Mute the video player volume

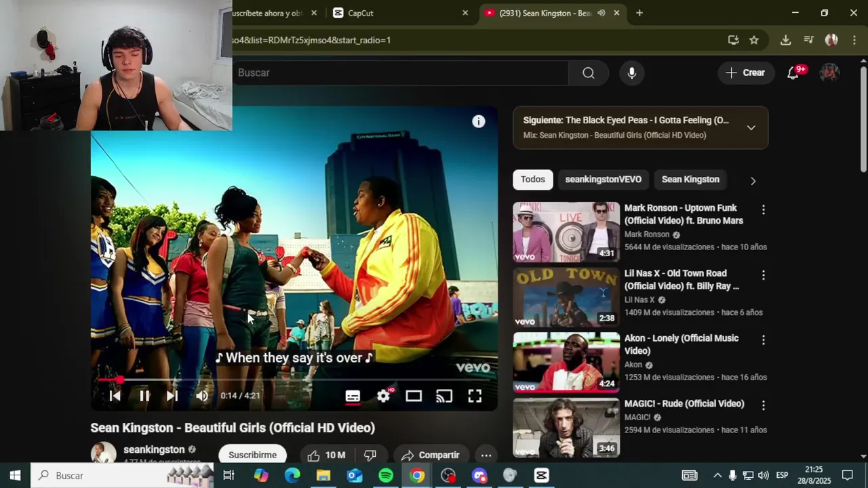tap(202, 396)
